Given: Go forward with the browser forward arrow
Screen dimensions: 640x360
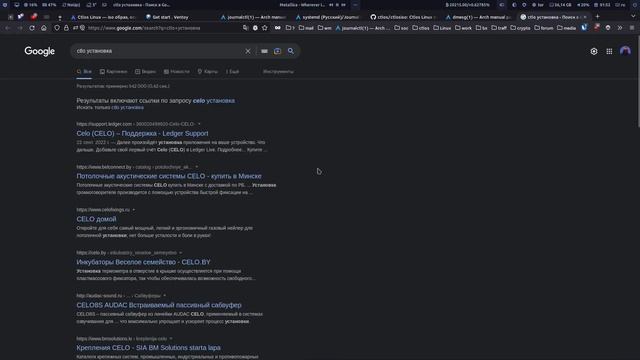Looking at the screenshot, I should [20, 28].
